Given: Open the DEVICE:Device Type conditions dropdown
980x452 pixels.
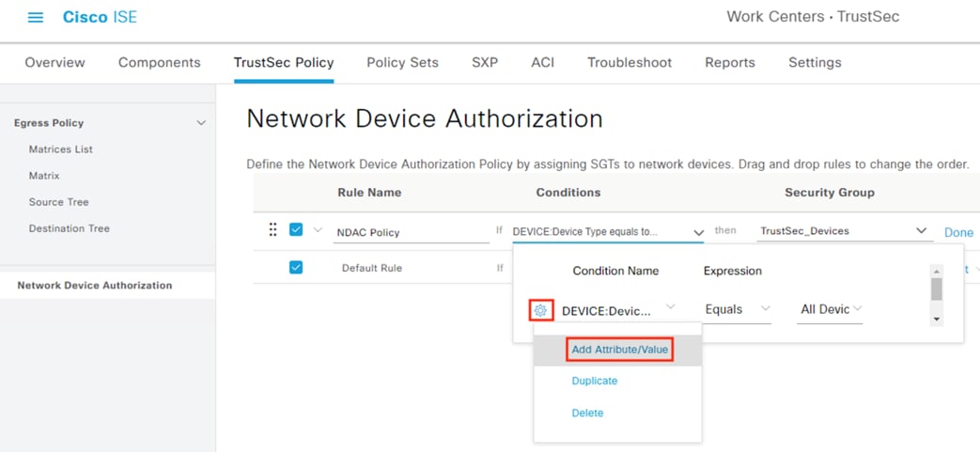Looking at the screenshot, I should pyautogui.click(x=608, y=232).
